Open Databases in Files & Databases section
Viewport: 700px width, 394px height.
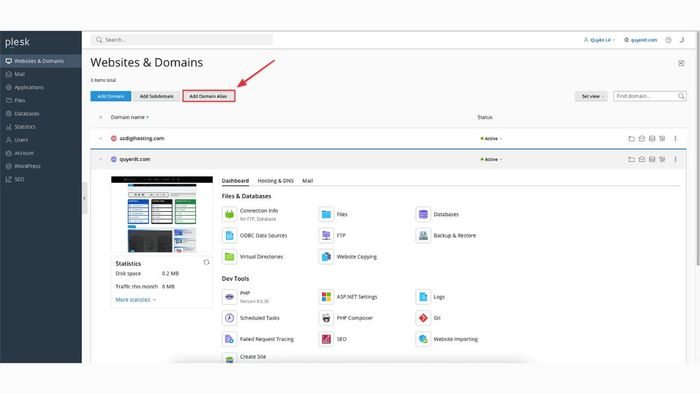438,214
